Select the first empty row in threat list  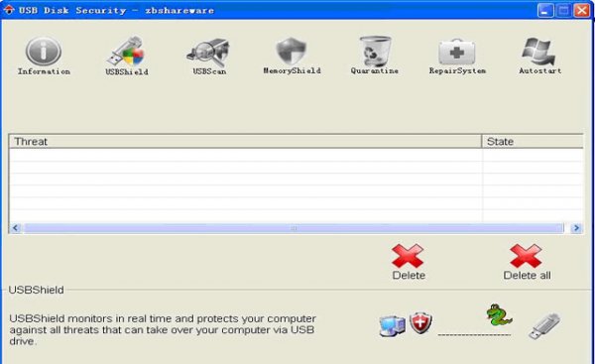click(296, 155)
